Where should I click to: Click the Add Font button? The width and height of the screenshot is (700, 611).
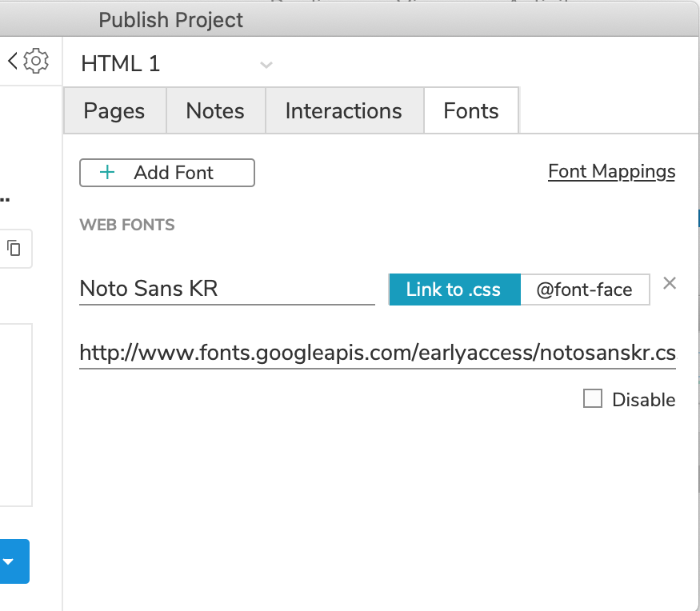(166, 172)
